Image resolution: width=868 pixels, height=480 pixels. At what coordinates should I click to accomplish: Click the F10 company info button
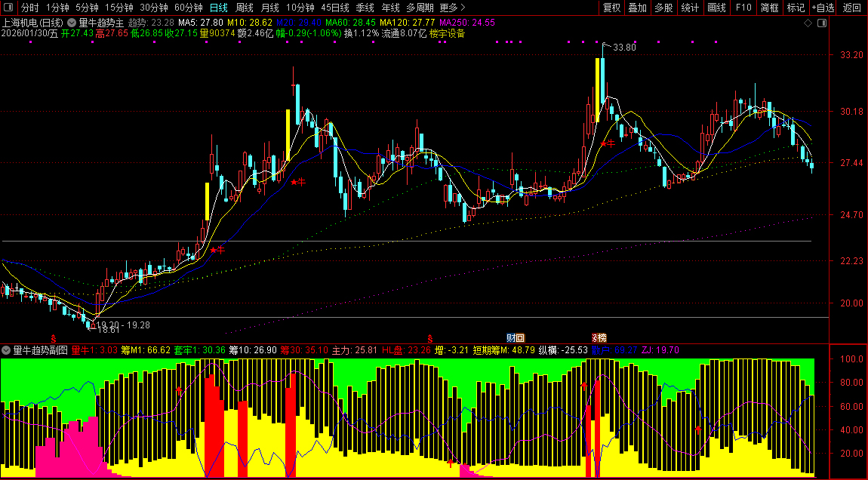(743, 8)
